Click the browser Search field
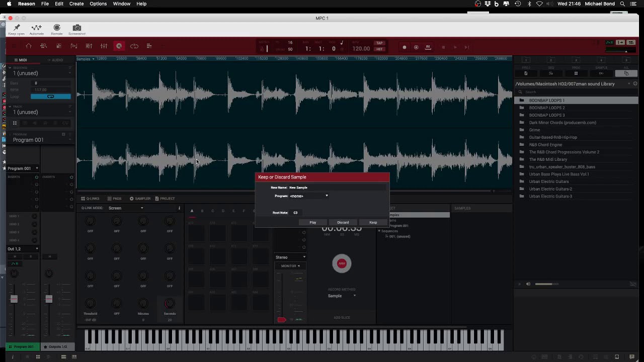644x362 pixels. click(576, 92)
